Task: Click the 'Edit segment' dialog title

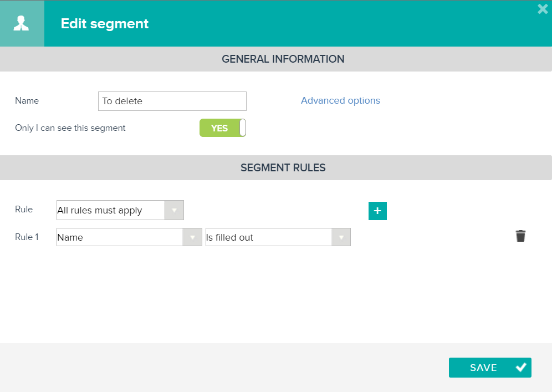Action: coord(105,24)
